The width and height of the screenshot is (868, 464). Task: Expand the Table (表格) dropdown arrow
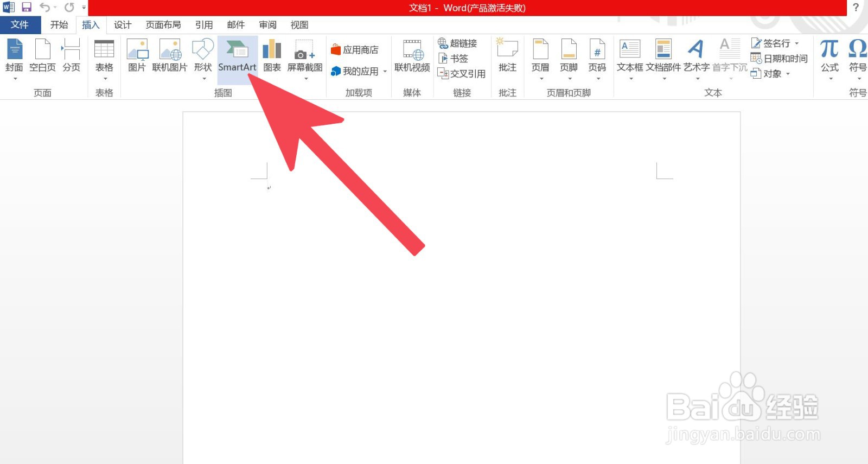tap(105, 79)
